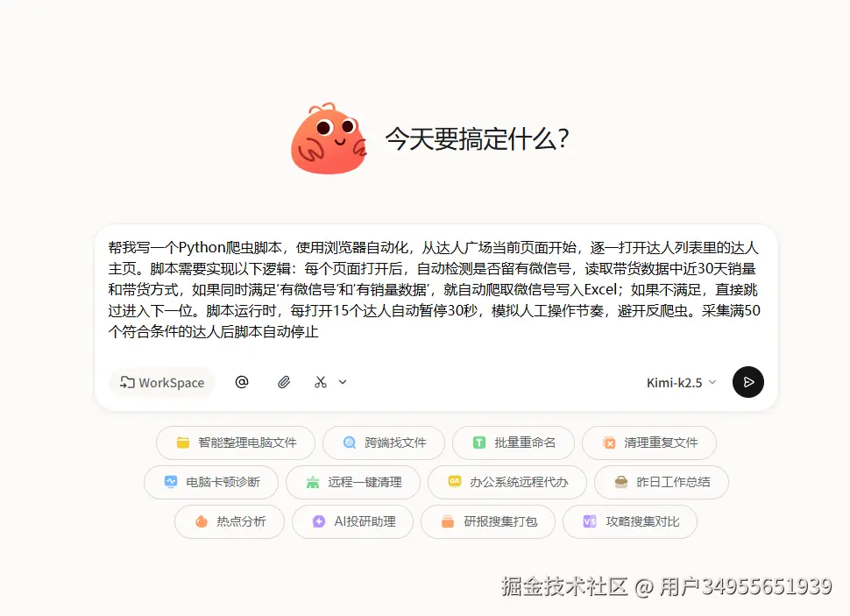Choose the 跨端找文件 shortcut chip
Image resolution: width=850 pixels, height=616 pixels.
coord(384,443)
